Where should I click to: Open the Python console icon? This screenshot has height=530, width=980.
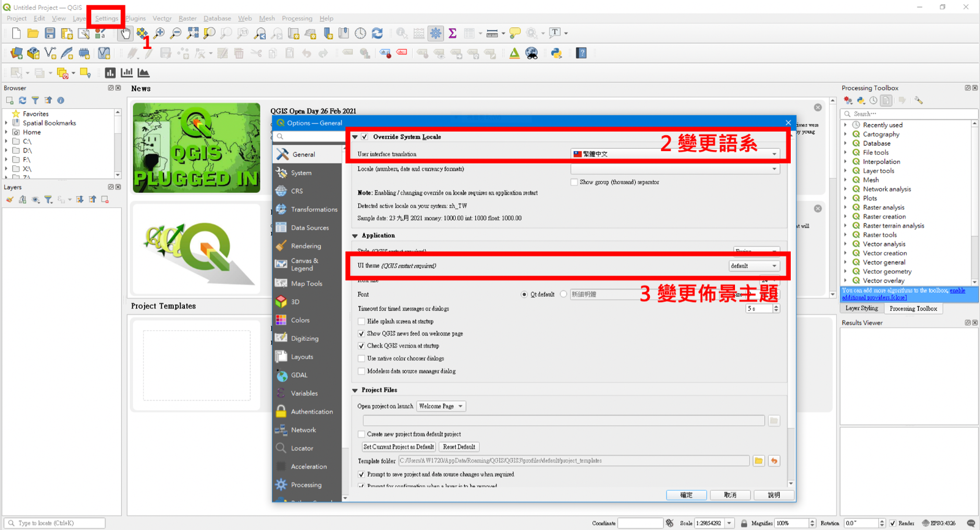click(x=556, y=53)
